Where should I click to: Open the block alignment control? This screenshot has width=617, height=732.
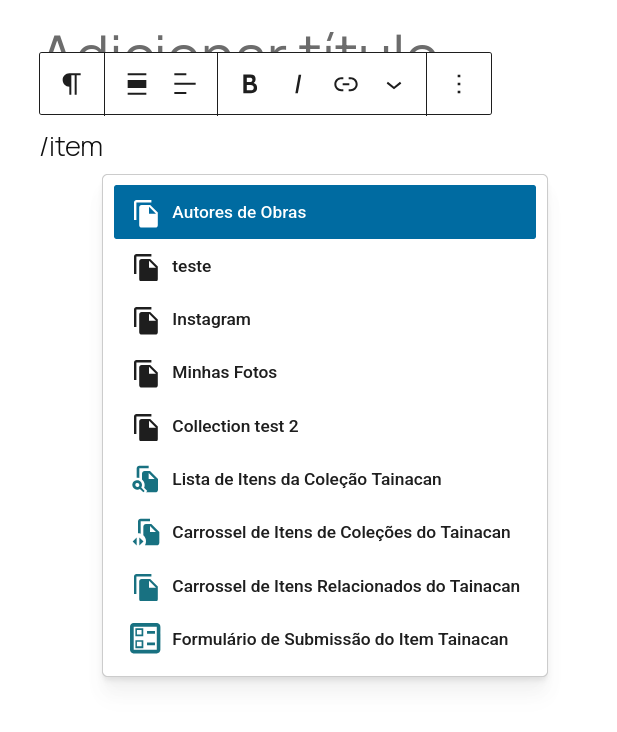[137, 84]
